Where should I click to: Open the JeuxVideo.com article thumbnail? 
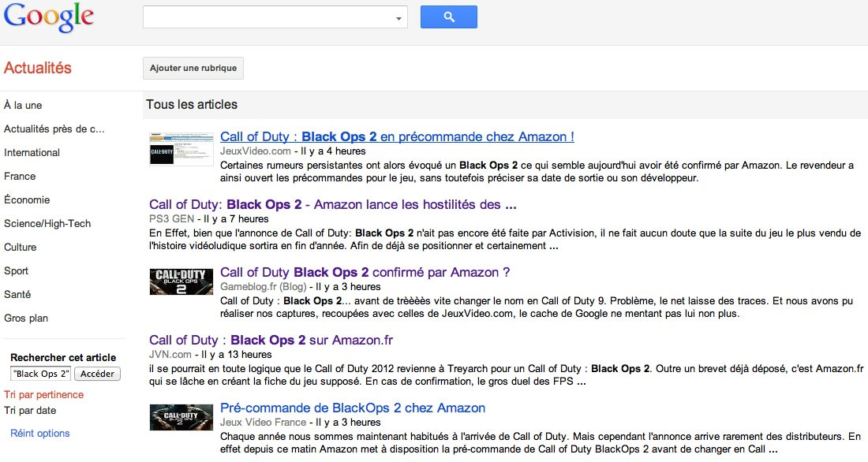pos(181,147)
